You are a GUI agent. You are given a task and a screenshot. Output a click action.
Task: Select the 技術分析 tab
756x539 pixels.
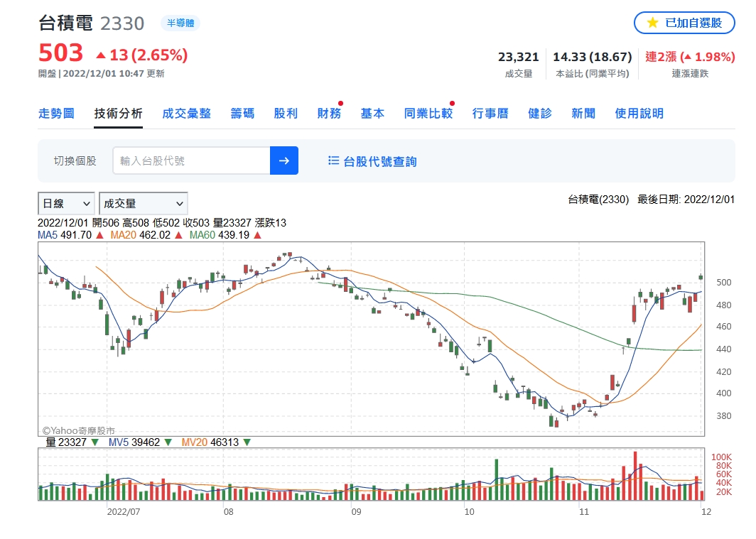pos(118,113)
